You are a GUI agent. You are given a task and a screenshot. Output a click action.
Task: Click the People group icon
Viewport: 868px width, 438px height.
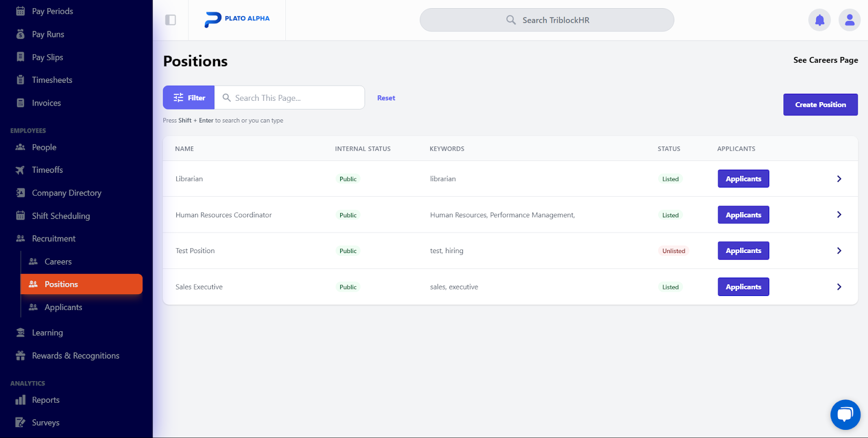[x=21, y=147]
